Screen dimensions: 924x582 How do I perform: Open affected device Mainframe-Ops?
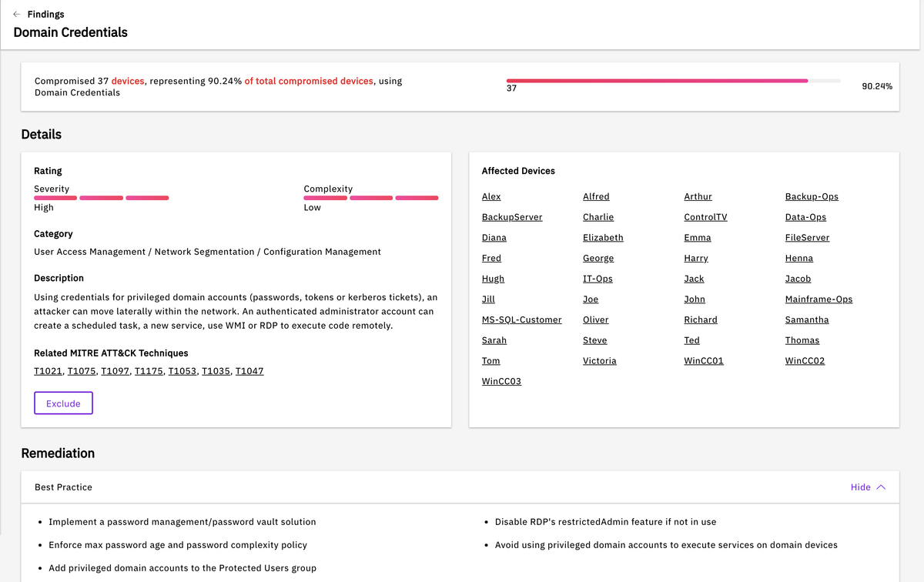point(819,299)
